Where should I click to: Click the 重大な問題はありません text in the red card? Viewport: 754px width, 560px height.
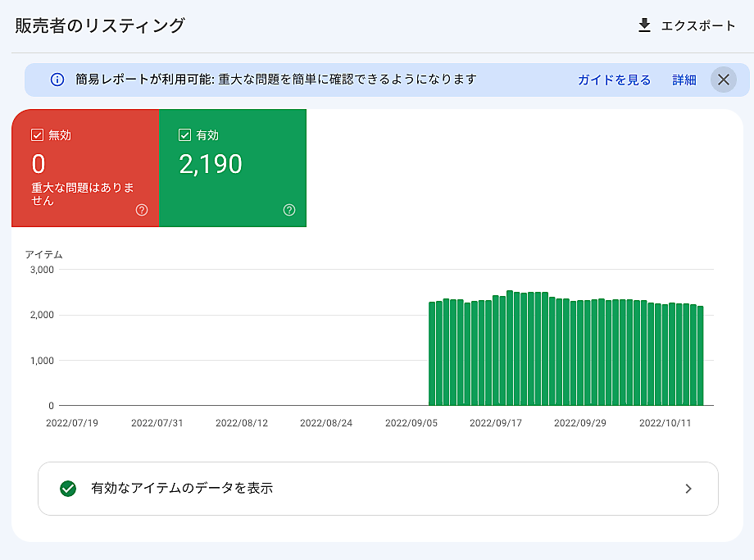click(x=83, y=194)
